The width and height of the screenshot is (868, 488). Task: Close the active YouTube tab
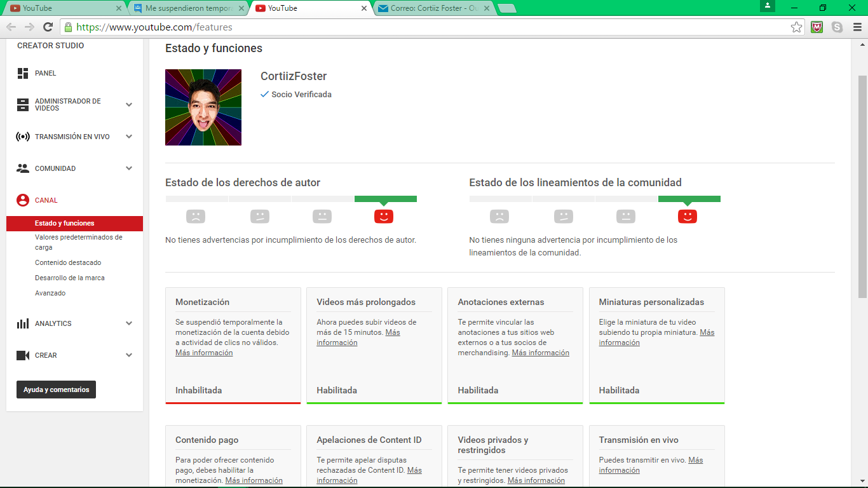(x=364, y=8)
